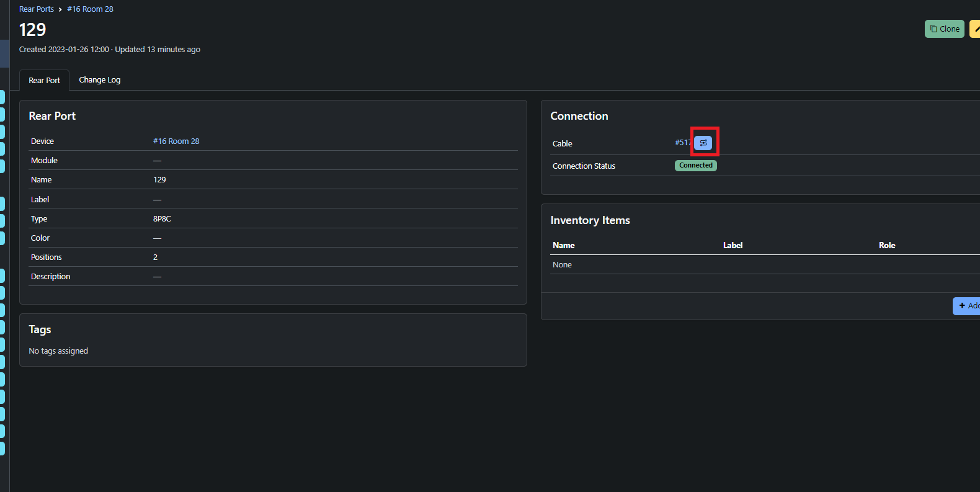Click the Module row label

pos(44,161)
